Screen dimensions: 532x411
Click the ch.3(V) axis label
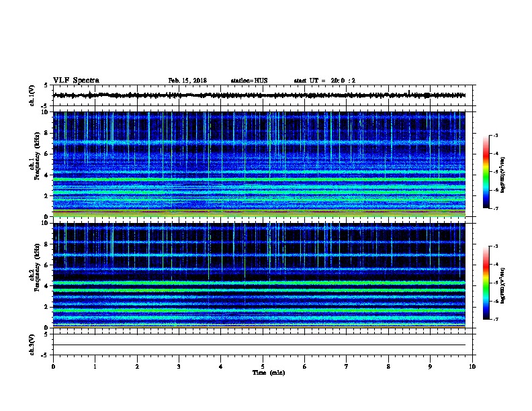32,345
